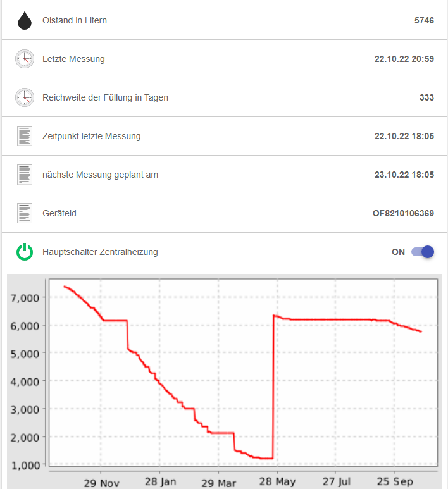Click the oil drop icon
Image resolution: width=448 pixels, height=489 pixels.
pos(25,21)
